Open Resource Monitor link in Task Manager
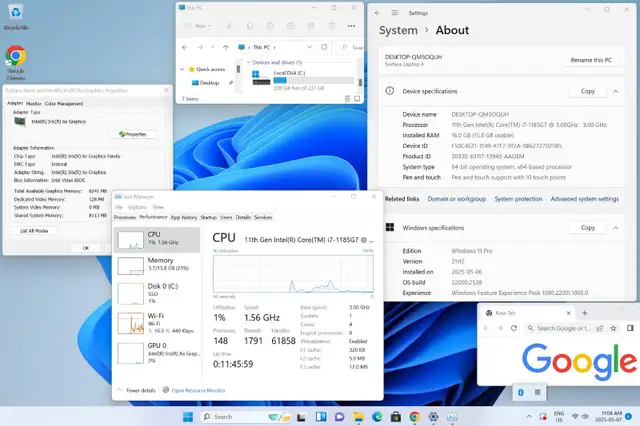 click(198, 390)
